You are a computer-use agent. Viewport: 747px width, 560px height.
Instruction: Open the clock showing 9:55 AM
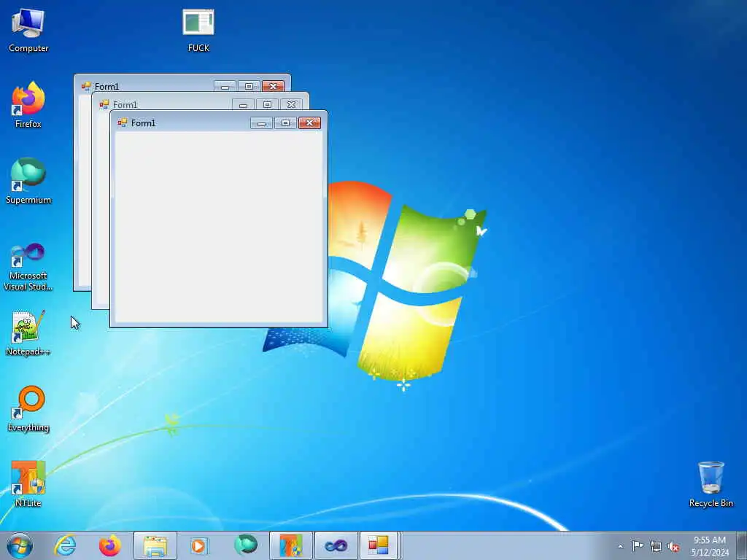click(710, 545)
